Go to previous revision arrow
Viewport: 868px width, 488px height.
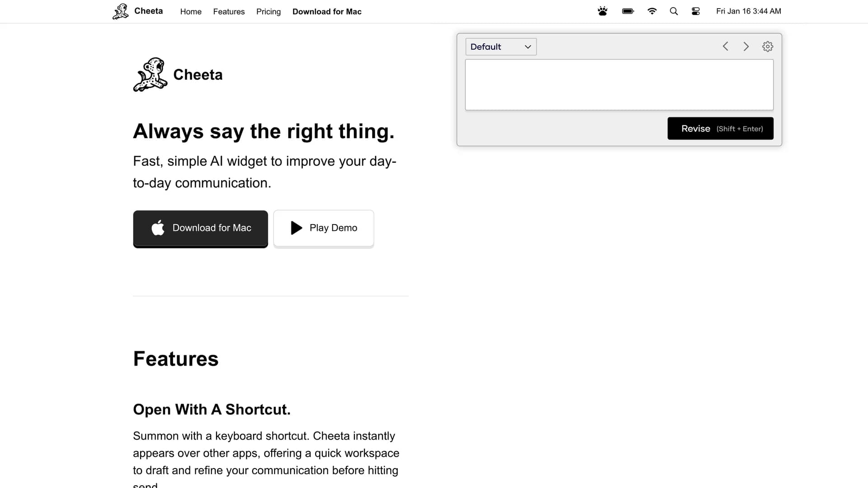[x=725, y=47]
